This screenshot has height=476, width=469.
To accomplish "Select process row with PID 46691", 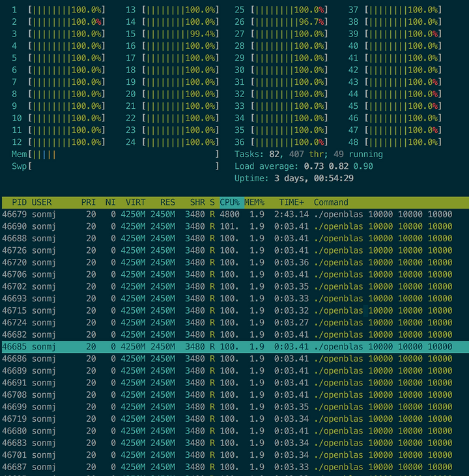I will (x=234, y=383).
